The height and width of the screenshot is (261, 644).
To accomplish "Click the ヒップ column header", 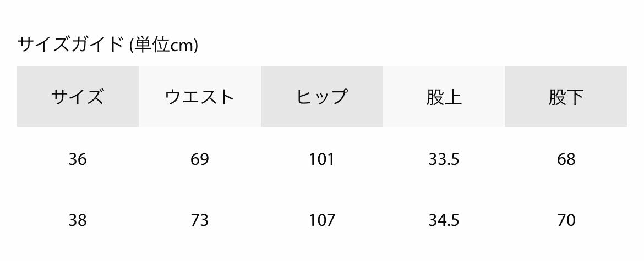I will 322,97.
